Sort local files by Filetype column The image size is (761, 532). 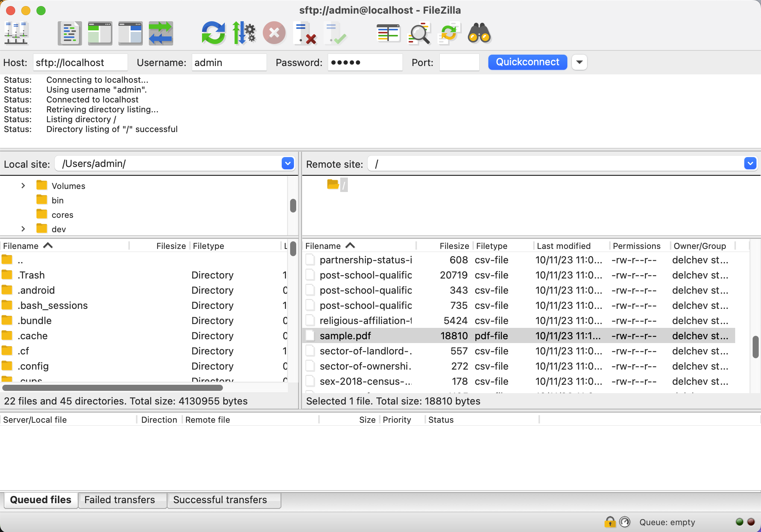pyautogui.click(x=235, y=246)
